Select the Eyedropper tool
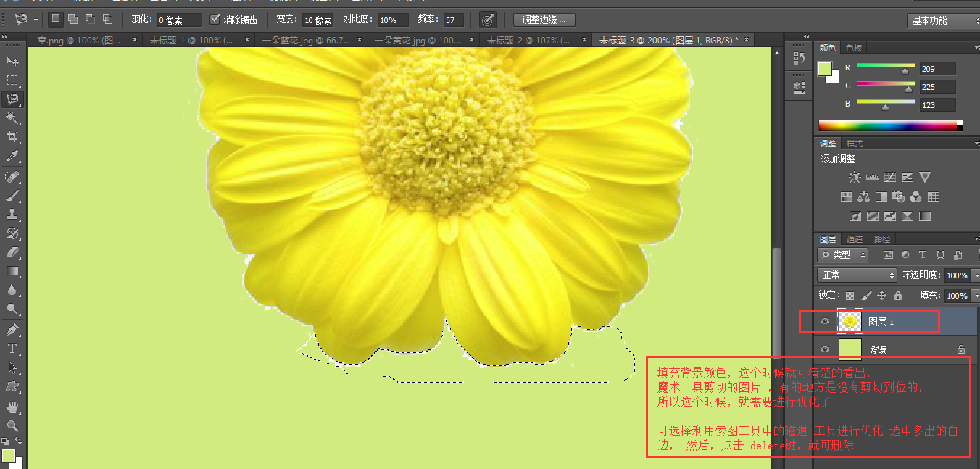This screenshot has height=469, width=980. pos(12,156)
